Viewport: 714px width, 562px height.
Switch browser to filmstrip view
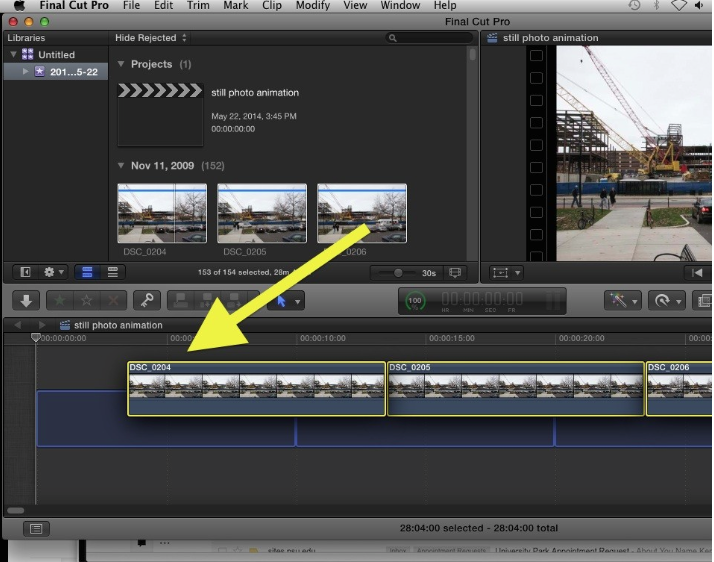pos(87,272)
